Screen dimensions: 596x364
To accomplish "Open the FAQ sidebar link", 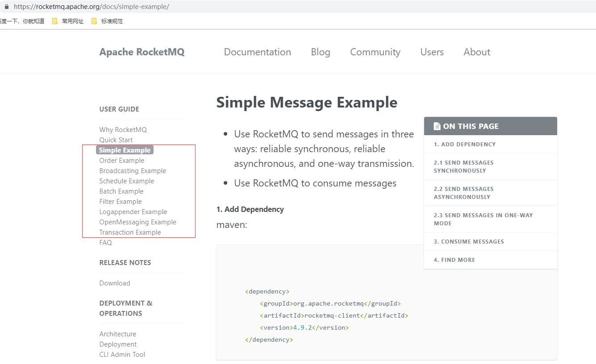I will click(106, 243).
